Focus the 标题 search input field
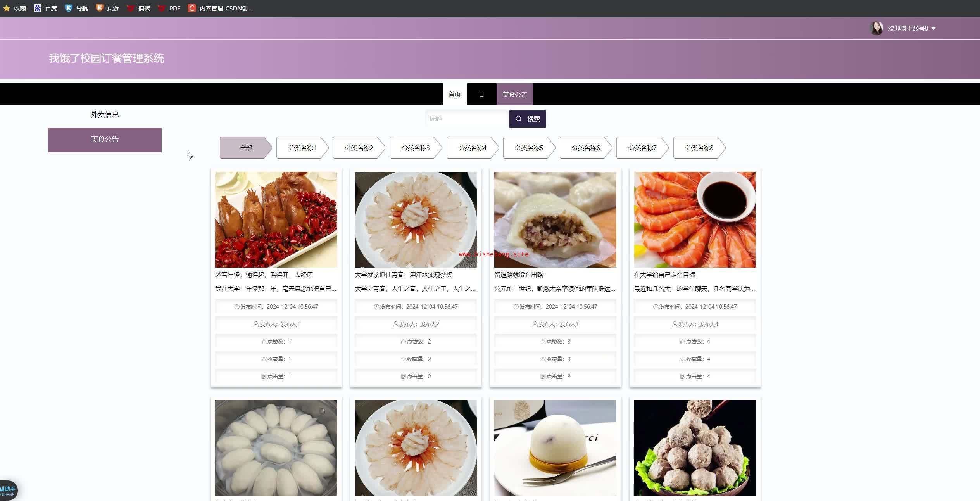980x501 pixels. tap(467, 119)
